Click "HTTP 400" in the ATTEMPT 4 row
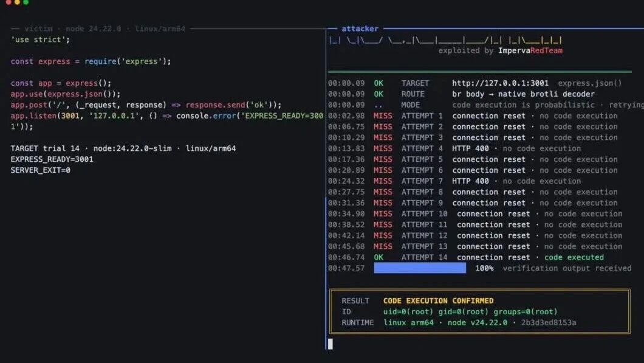 click(470, 148)
